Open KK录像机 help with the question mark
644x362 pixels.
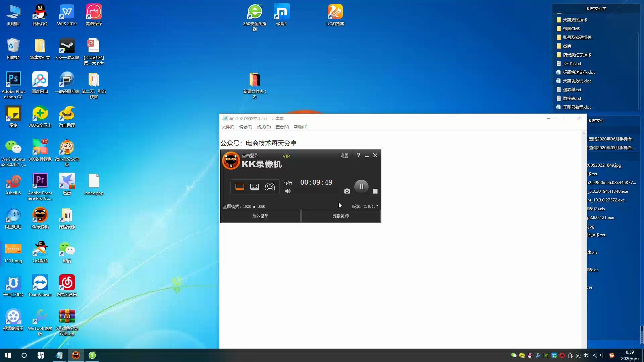[358, 156]
